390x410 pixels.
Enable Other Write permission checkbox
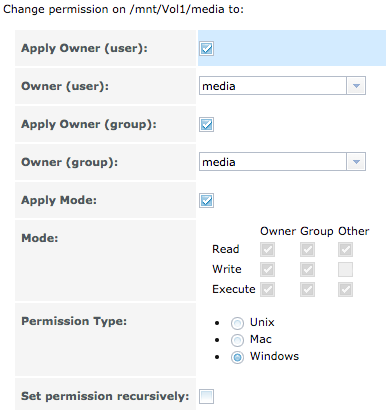pyautogui.click(x=345, y=270)
